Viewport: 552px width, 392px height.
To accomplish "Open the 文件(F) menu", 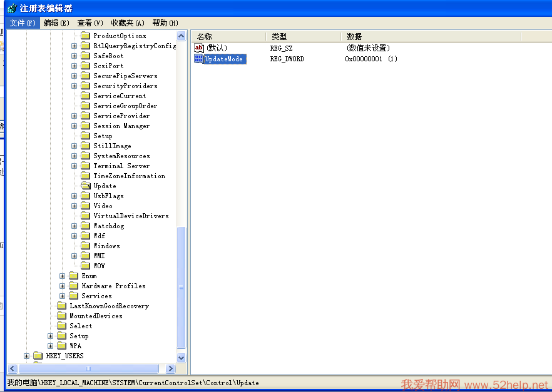I will click(x=23, y=23).
